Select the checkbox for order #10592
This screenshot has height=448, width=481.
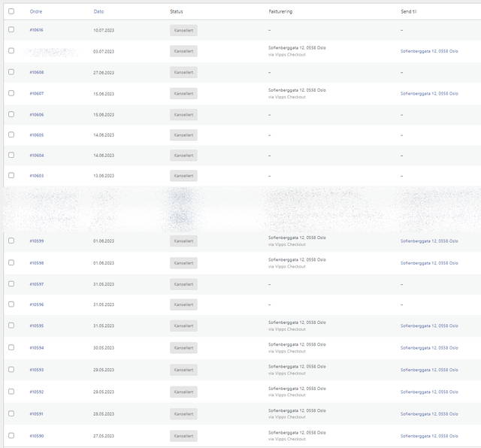(11, 392)
